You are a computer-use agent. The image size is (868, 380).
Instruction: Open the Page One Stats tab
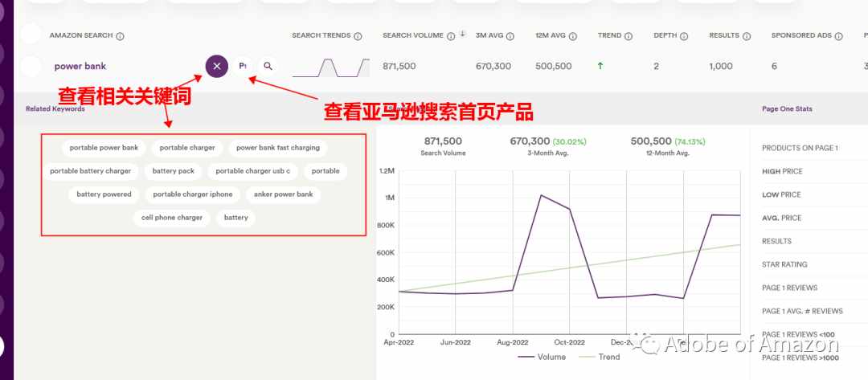coord(787,109)
